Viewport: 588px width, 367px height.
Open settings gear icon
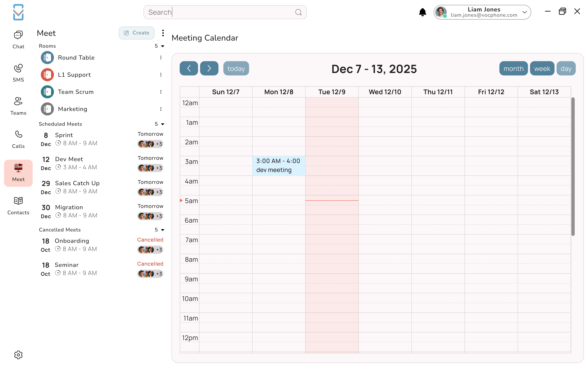(18, 355)
